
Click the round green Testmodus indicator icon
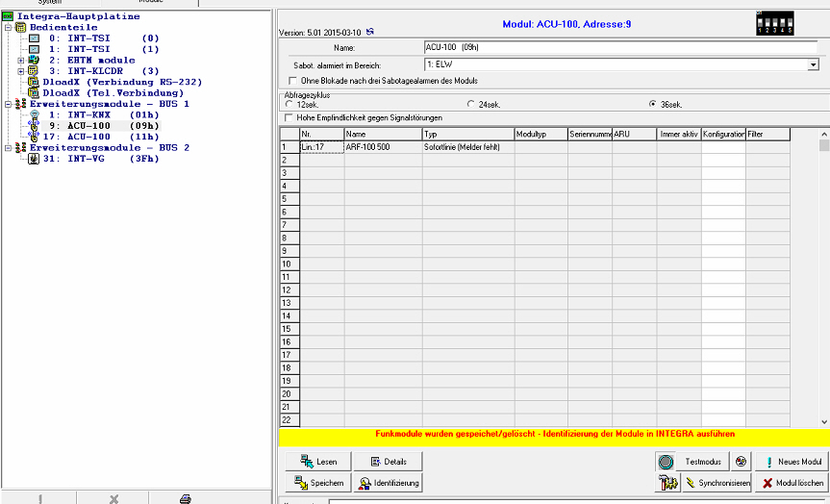(667, 463)
